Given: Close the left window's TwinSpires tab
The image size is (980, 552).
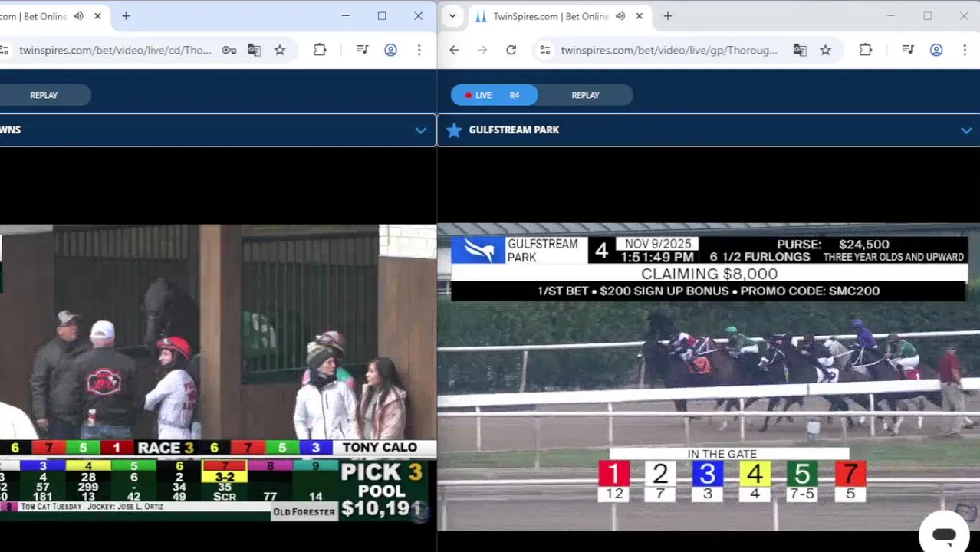Looking at the screenshot, I should [97, 16].
